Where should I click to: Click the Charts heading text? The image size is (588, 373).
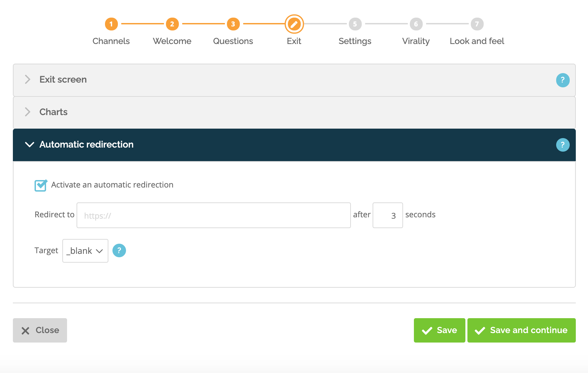coord(54,112)
